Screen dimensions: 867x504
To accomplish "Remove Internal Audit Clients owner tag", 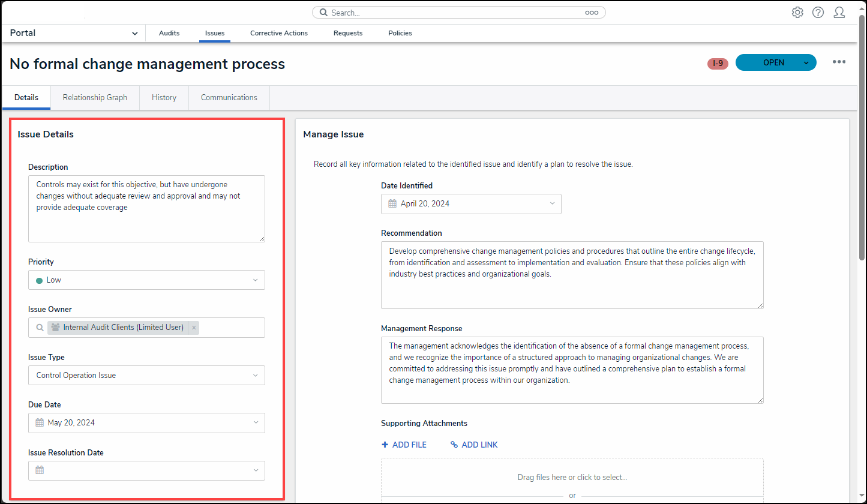I will click(x=194, y=328).
